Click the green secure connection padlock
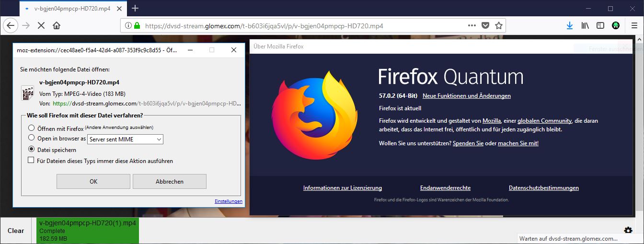Image resolution: width=644 pixels, height=244 pixels. (x=137, y=26)
